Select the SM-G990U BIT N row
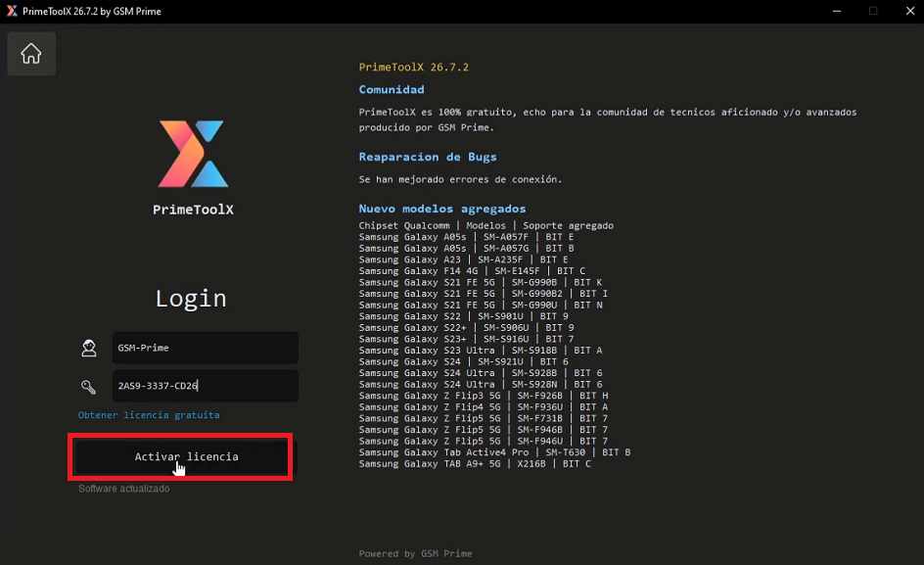The width and height of the screenshot is (924, 565). [x=481, y=305]
